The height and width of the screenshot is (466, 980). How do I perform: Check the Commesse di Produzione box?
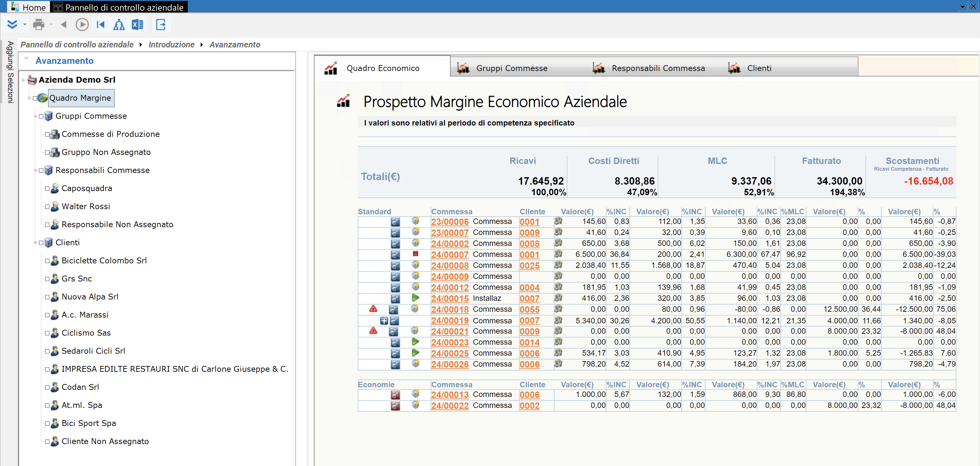click(47, 134)
